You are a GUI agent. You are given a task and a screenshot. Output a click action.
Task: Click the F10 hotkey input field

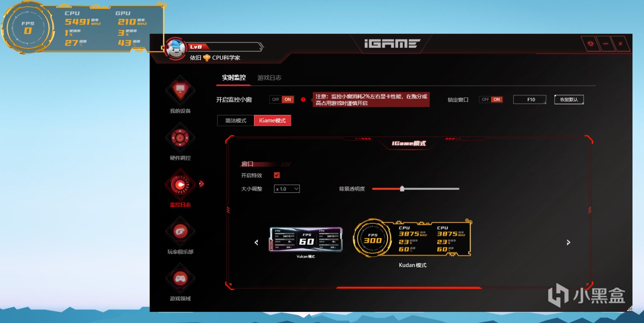tap(530, 99)
